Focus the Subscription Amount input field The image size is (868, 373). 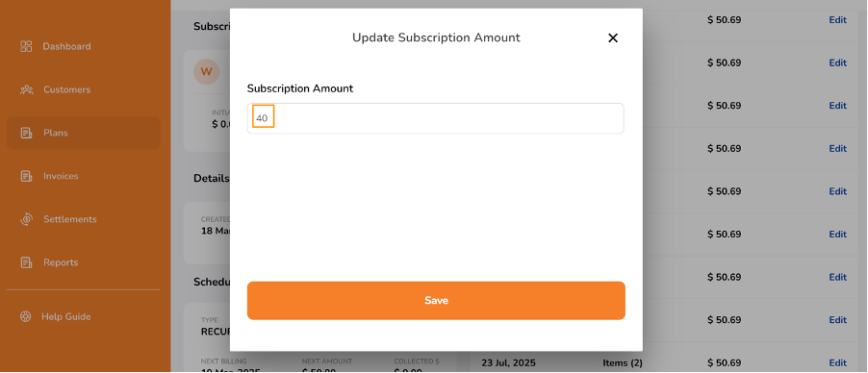click(436, 118)
